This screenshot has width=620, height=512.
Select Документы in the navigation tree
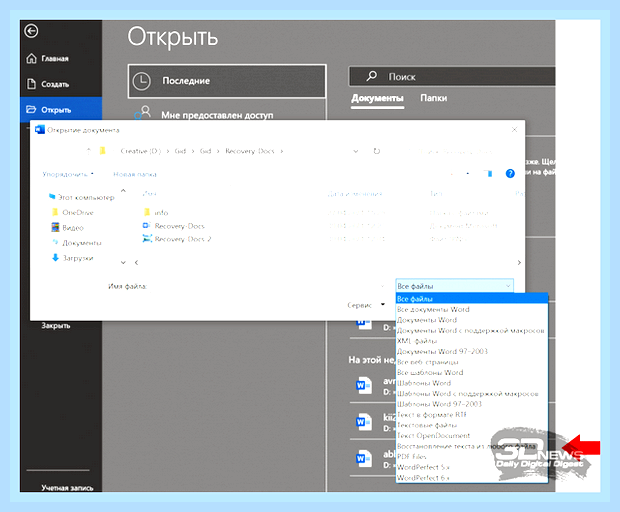point(77,242)
